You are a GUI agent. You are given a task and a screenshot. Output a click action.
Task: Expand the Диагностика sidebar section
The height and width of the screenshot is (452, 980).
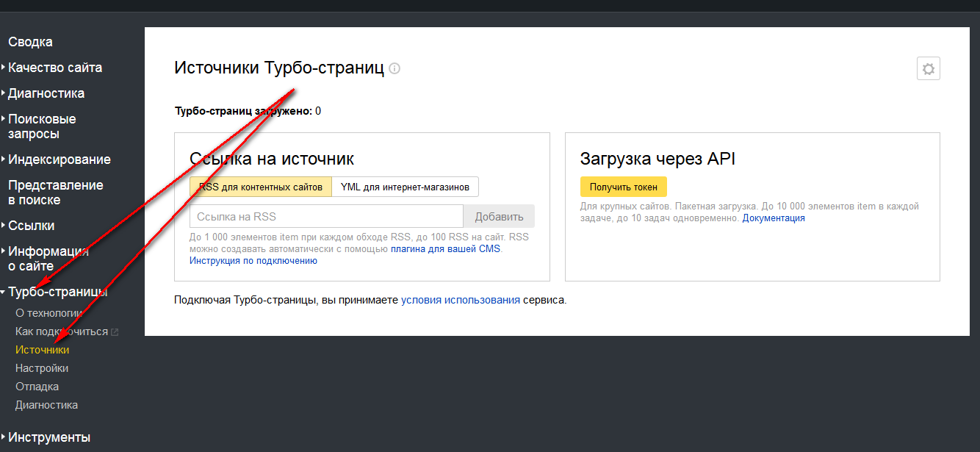tap(46, 93)
